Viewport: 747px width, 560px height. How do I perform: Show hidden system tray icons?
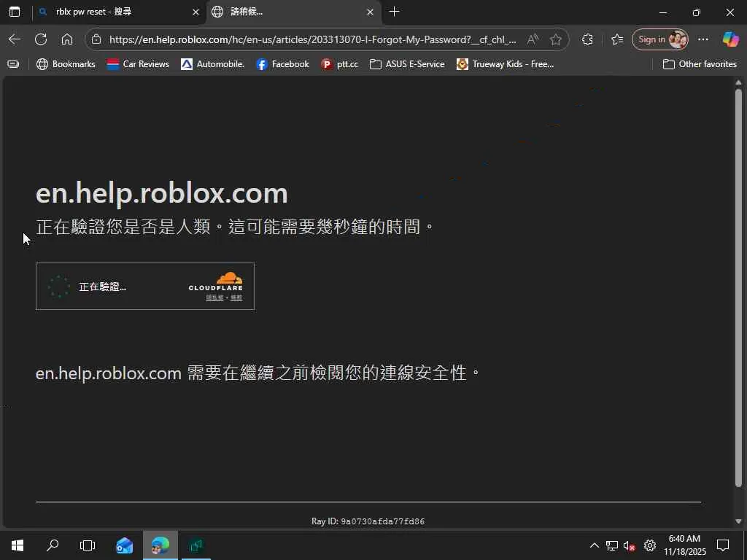594,545
